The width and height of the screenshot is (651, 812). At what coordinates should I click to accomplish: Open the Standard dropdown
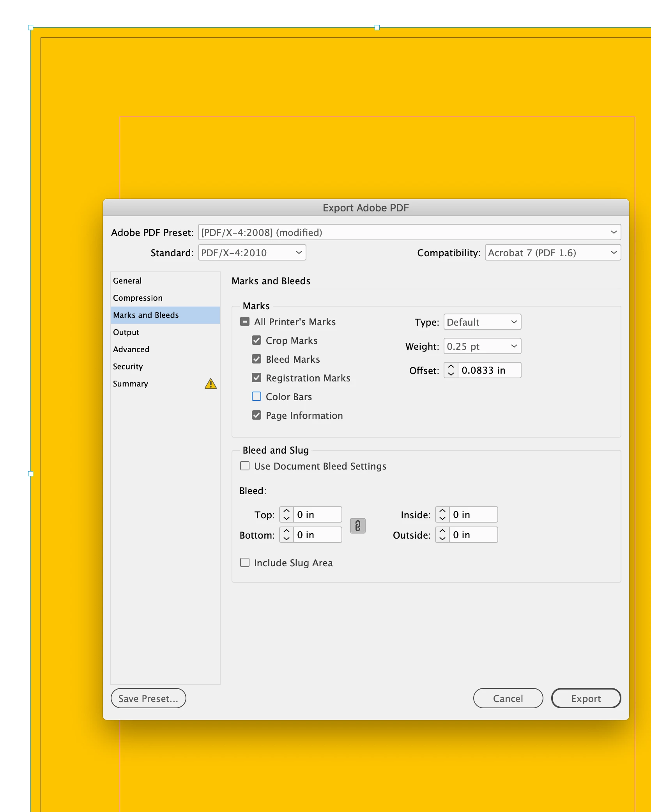tap(252, 253)
